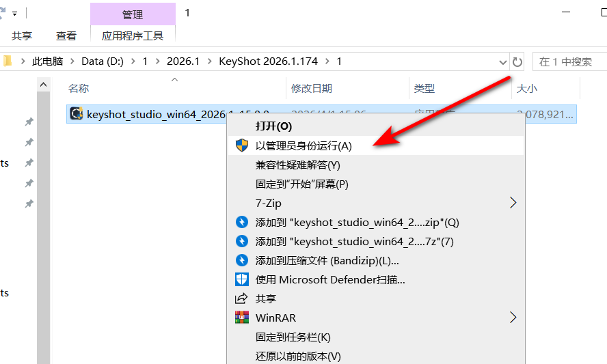
Task: Open the 7-Zip context menu entry
Action: (376, 203)
